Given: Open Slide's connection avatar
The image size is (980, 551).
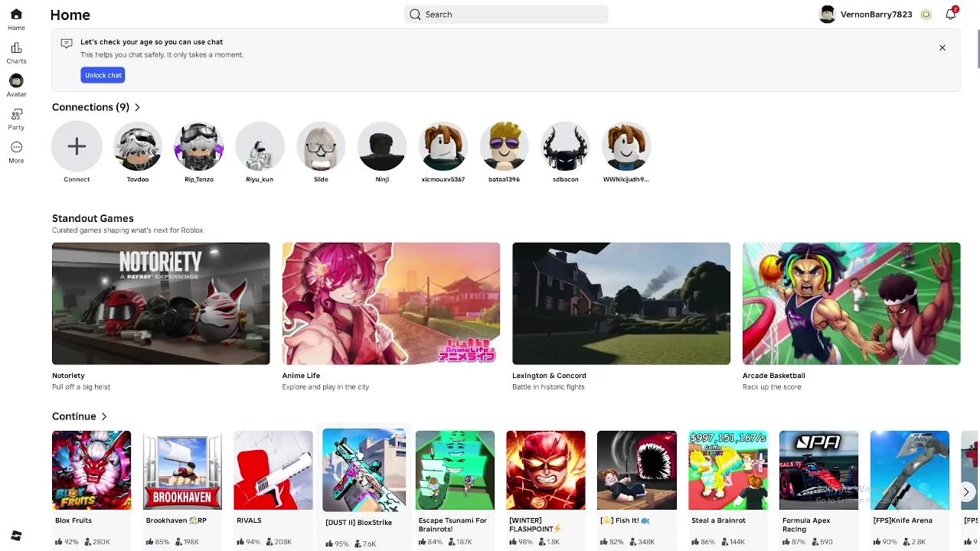Looking at the screenshot, I should (x=321, y=146).
